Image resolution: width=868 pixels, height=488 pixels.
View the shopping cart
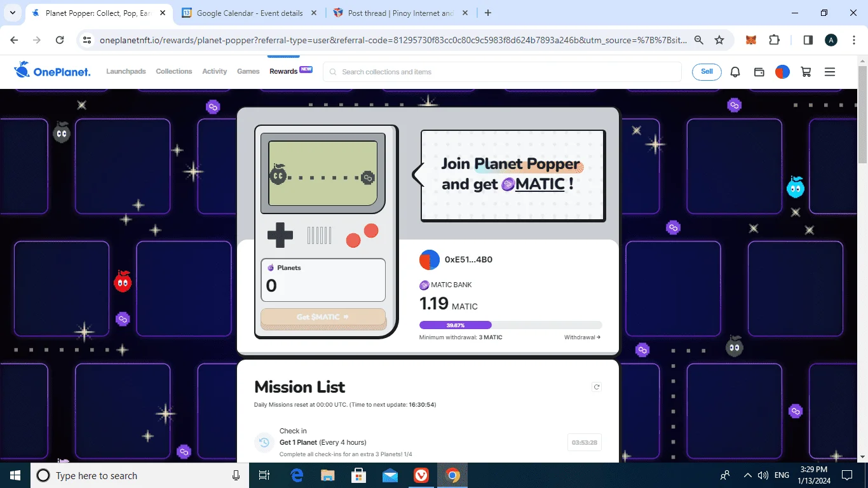(806, 72)
